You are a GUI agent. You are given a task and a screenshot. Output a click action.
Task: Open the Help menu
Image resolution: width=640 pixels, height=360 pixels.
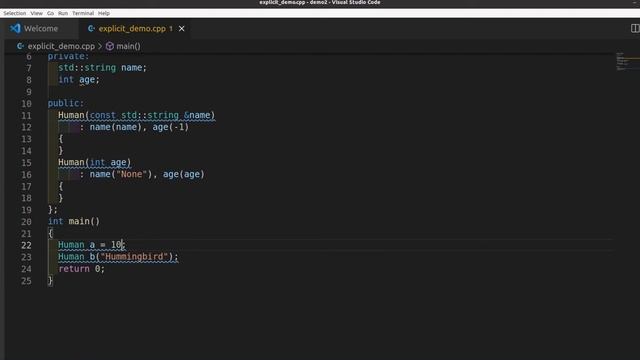pos(104,13)
